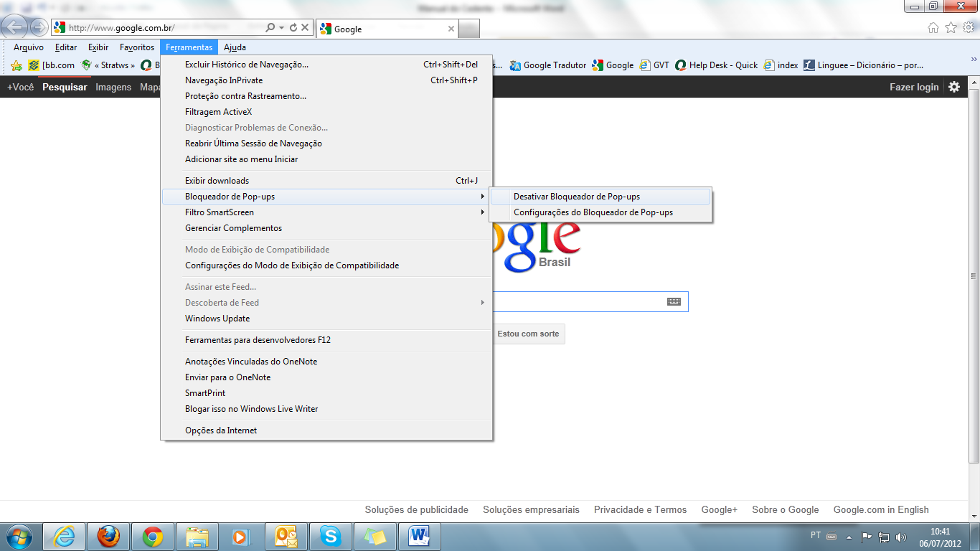This screenshot has height=551, width=980.
Task: Click Desativar Bloqueador de Pop-ups
Action: [x=600, y=197]
